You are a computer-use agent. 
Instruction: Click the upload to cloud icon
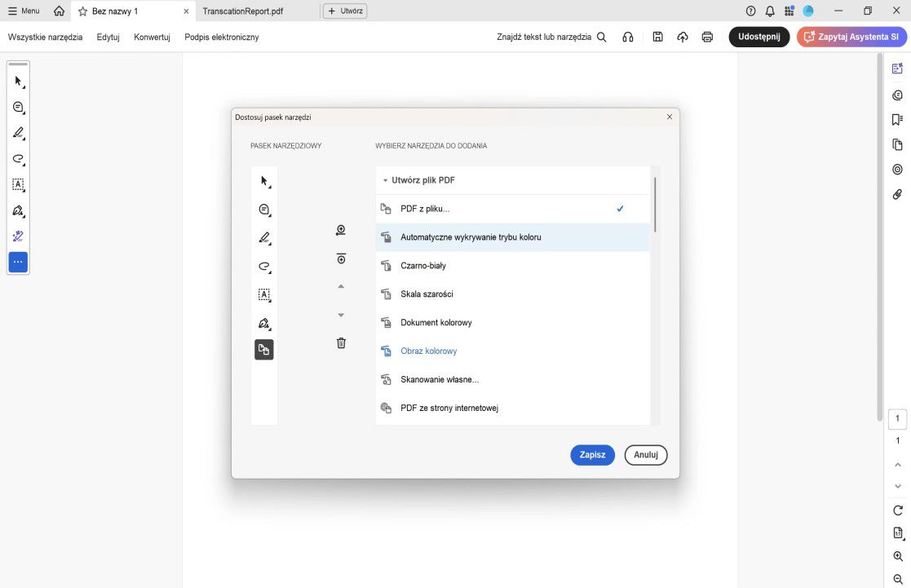[x=683, y=38]
